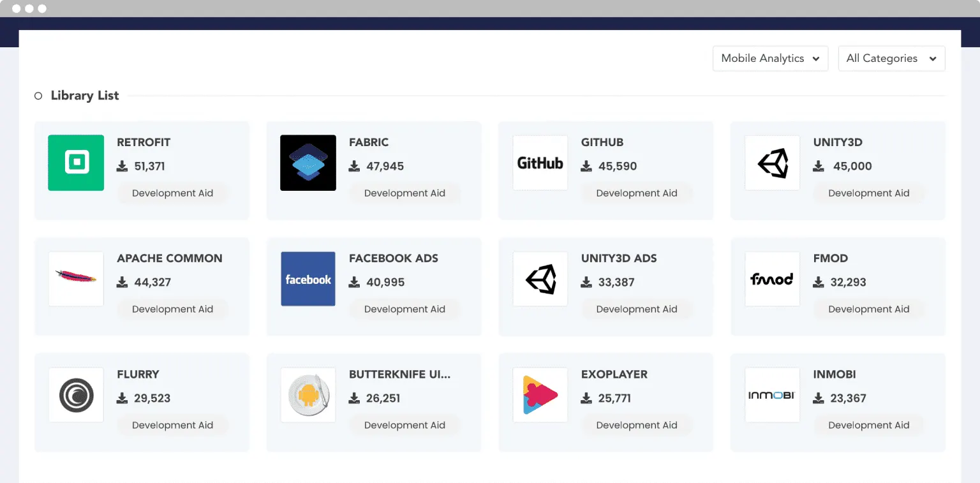Click Development Aid tag on FMOD card
The image size is (980, 483).
869,309
